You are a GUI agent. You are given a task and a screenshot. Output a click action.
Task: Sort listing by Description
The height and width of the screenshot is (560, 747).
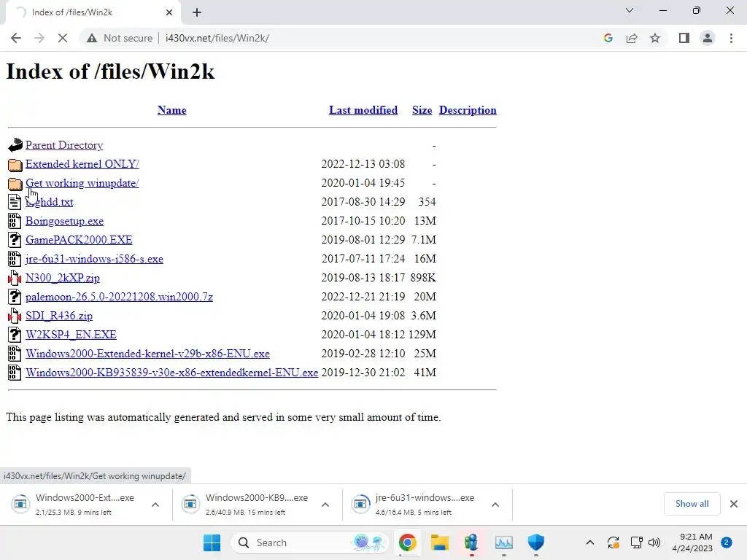click(468, 110)
